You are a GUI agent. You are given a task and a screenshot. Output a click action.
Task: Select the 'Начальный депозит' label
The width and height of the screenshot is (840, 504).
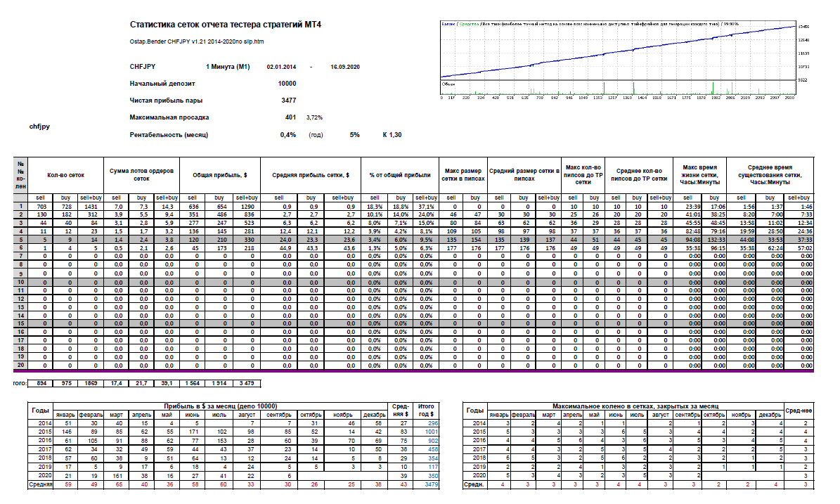(162, 84)
